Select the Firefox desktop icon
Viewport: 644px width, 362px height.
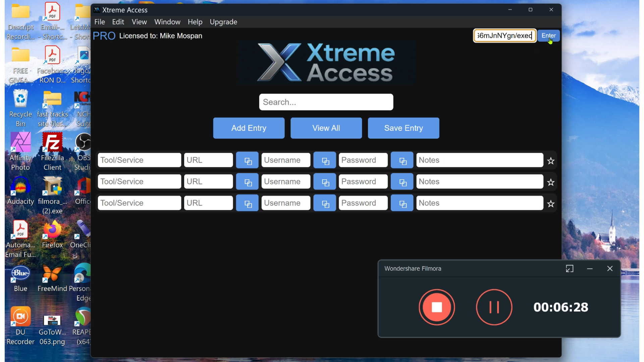tap(52, 234)
